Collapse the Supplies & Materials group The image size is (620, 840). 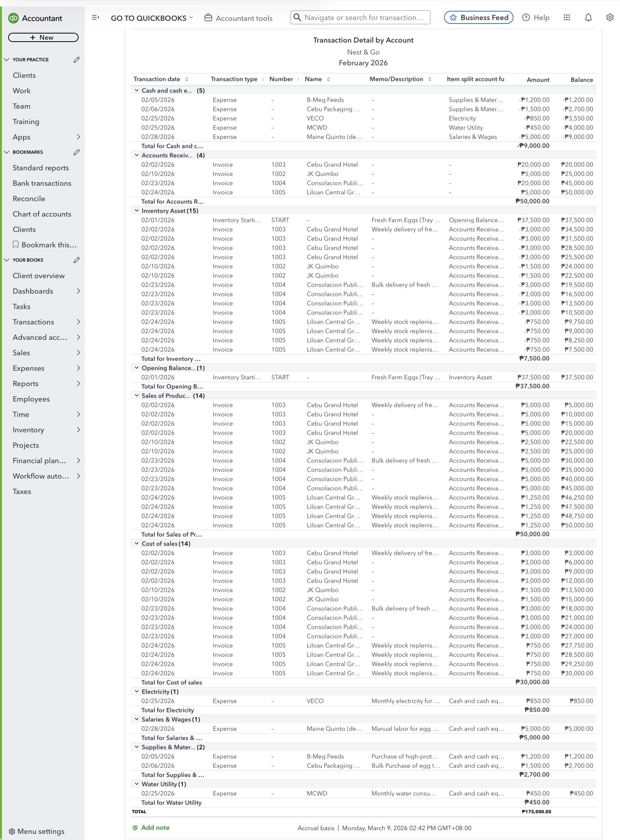(137, 747)
